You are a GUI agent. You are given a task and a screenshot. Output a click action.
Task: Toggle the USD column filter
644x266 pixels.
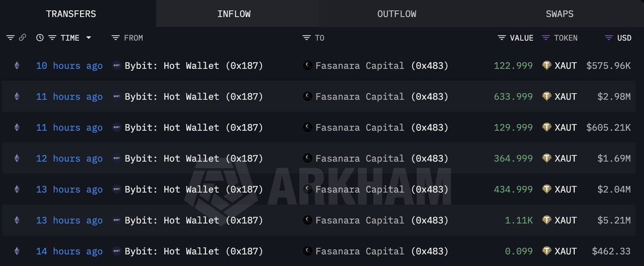click(x=609, y=38)
